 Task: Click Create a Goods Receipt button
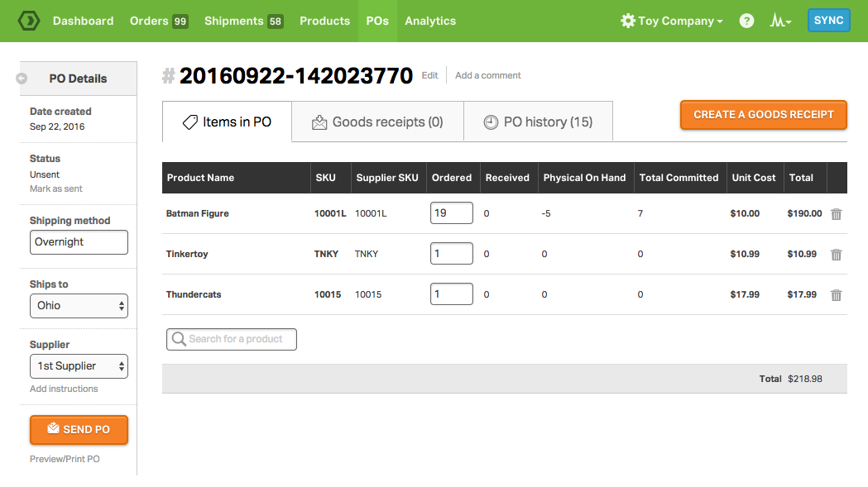point(763,115)
